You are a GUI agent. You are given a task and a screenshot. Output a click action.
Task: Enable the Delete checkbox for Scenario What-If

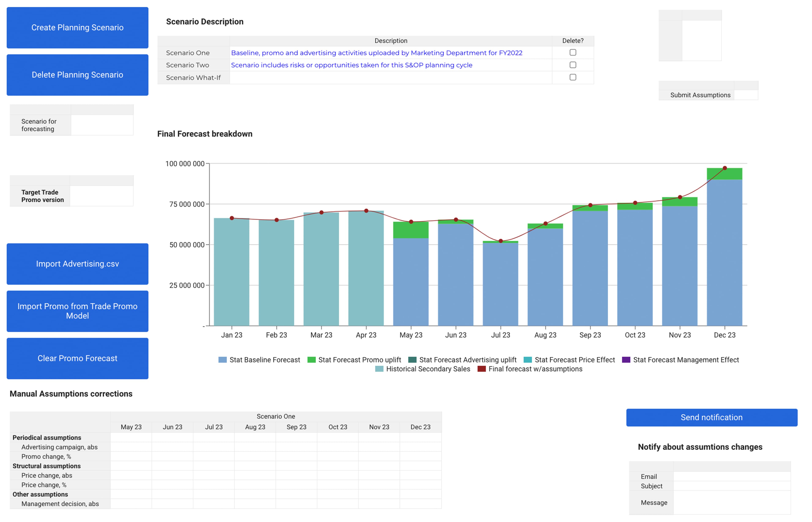click(x=573, y=77)
